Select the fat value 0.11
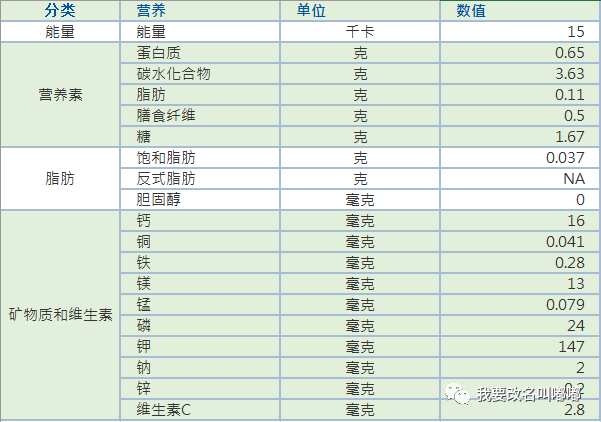601x422 pixels. [x=520, y=94]
